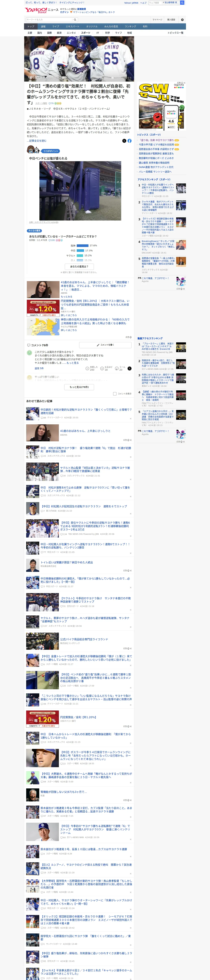
Task: Open the トップ main navigation tab
Action: [31, 26]
